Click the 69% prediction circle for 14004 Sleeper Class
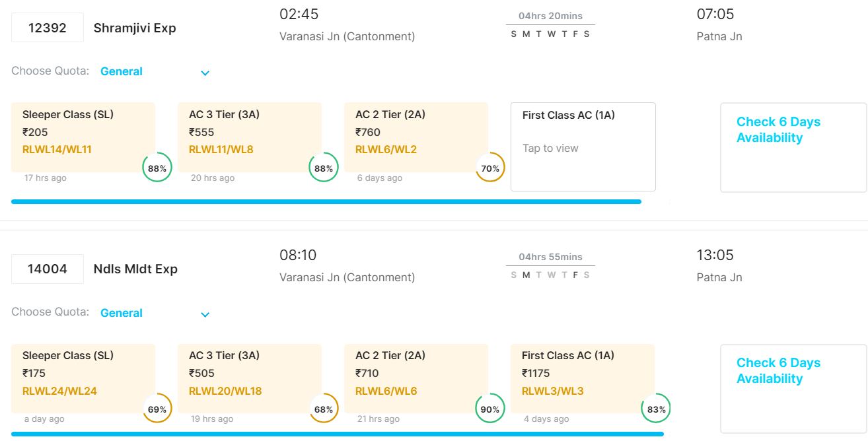Image resolution: width=868 pixels, height=441 pixels. coord(157,409)
